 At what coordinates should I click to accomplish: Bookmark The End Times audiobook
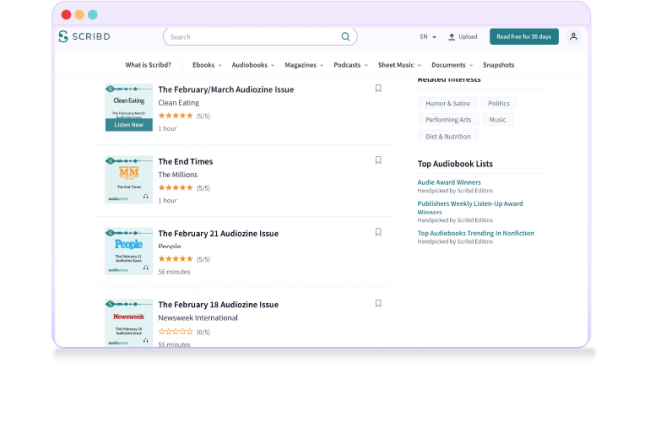click(378, 160)
